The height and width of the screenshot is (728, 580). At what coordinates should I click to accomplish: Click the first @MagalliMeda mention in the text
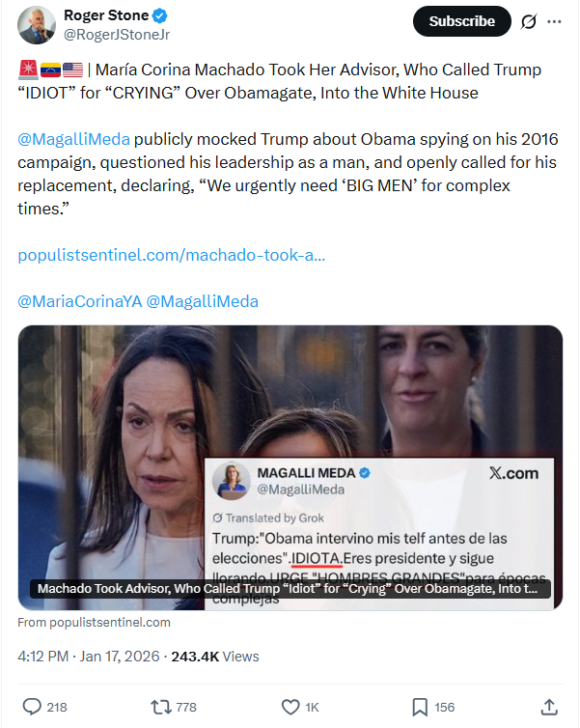(73, 139)
